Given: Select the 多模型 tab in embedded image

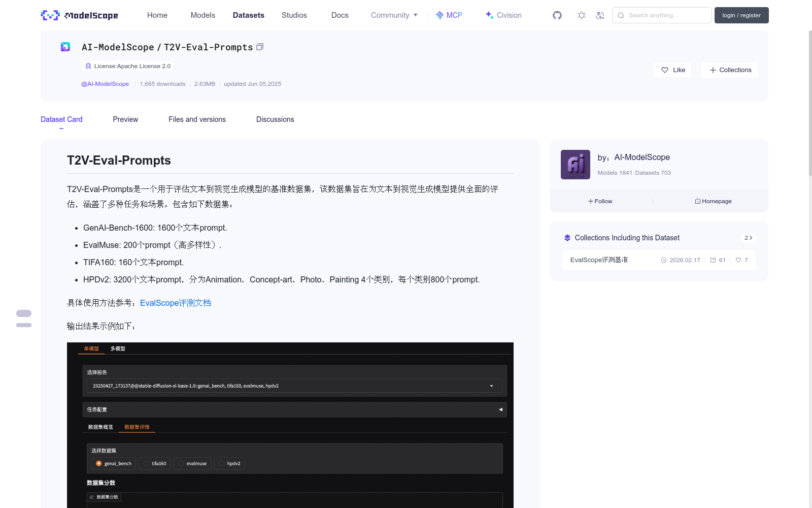Looking at the screenshot, I should pyautogui.click(x=118, y=348).
